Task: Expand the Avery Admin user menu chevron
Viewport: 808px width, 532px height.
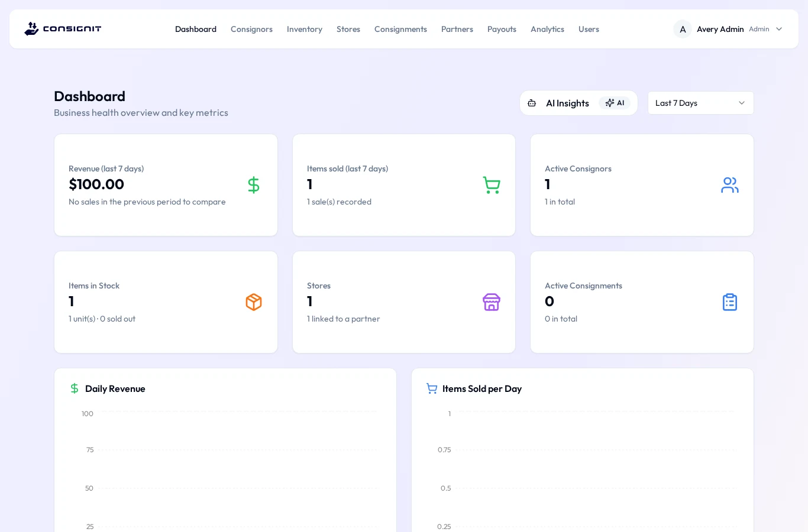Action: coord(779,29)
